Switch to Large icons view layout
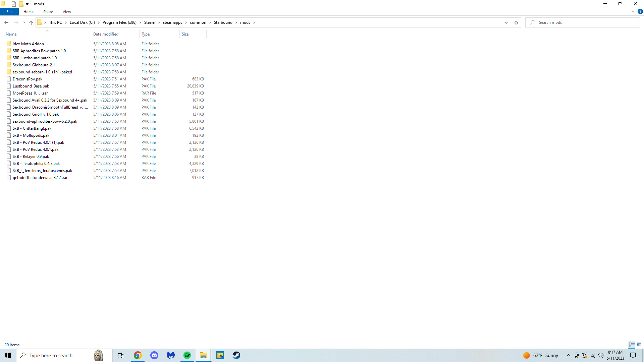This screenshot has width=644, height=362. point(639,345)
